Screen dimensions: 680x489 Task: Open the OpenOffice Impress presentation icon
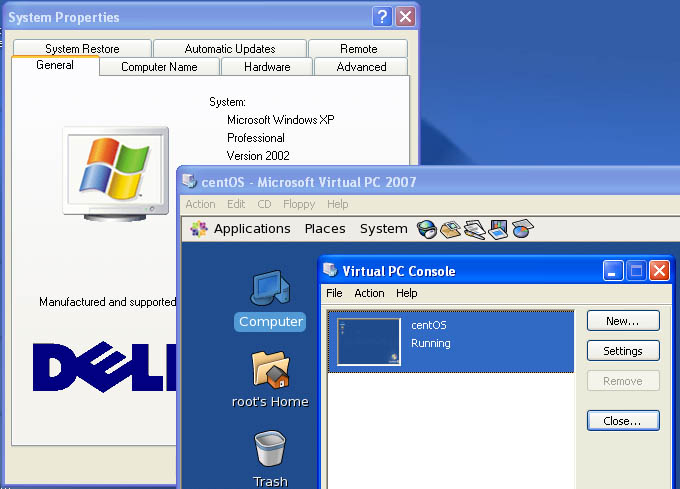498,229
